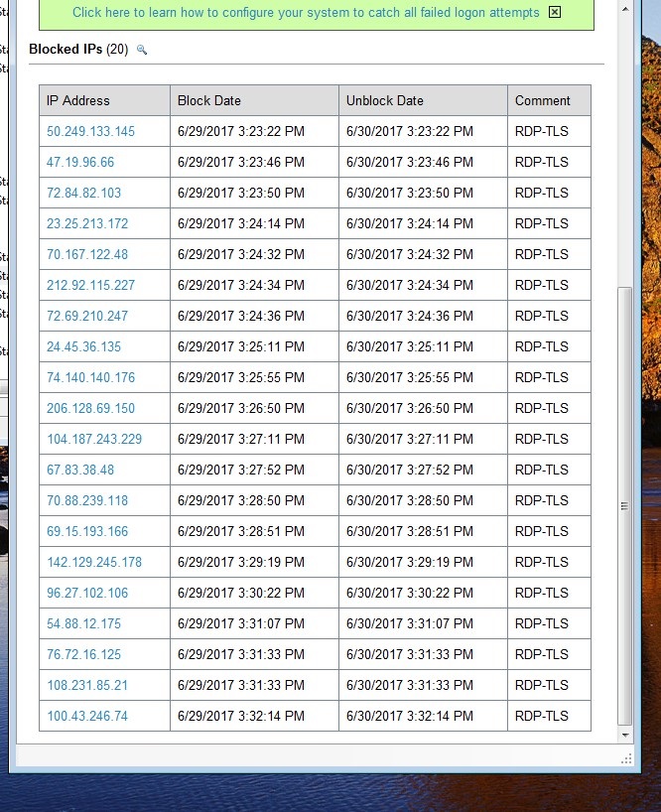Select block date 6/29/2017 3:23:22 PM
661x812 pixels.
pos(241,132)
